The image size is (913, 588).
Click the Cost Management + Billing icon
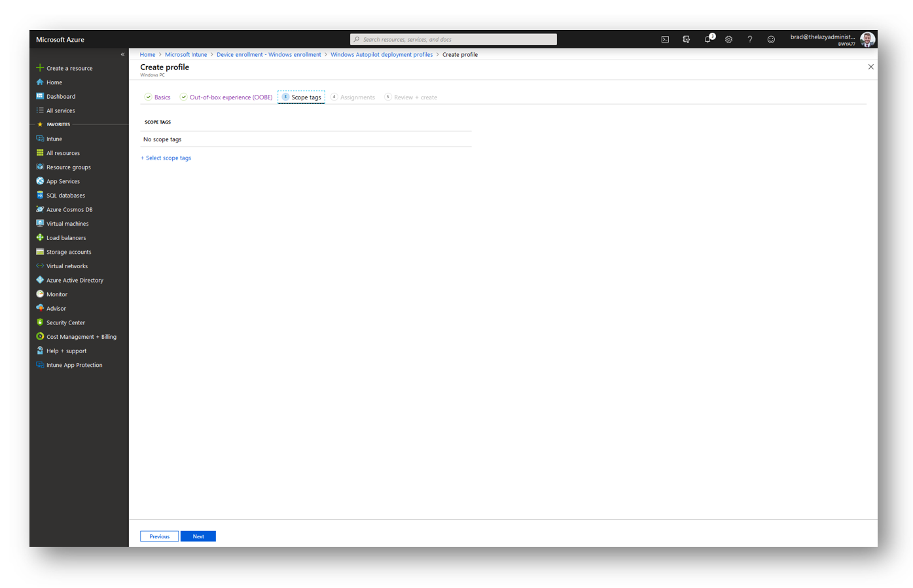pos(40,337)
